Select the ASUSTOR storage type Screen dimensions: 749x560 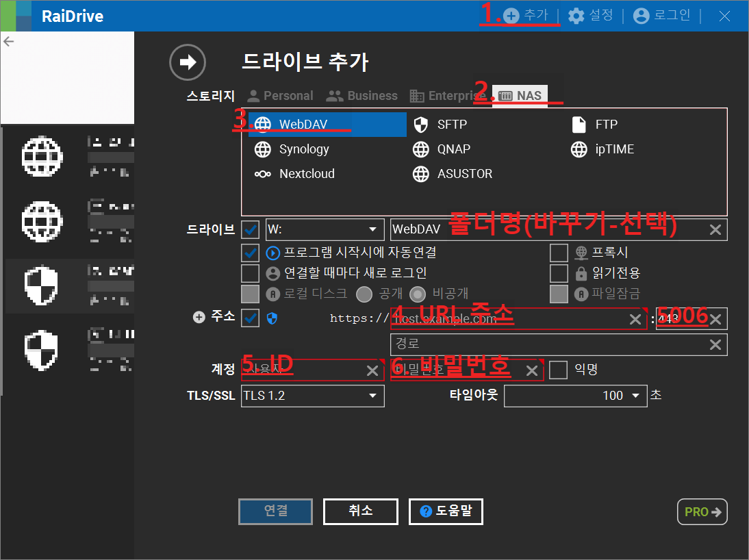[453, 173]
